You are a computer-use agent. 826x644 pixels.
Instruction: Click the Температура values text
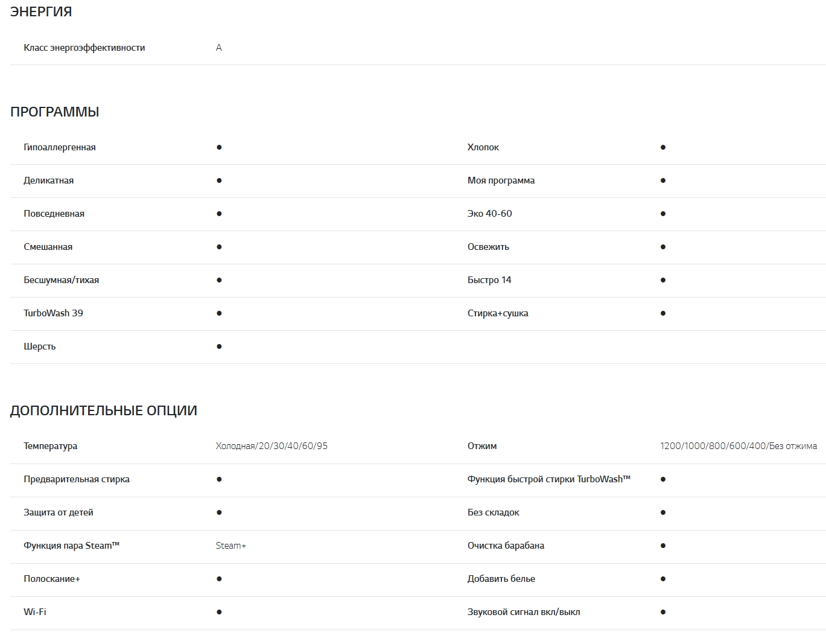click(272, 446)
